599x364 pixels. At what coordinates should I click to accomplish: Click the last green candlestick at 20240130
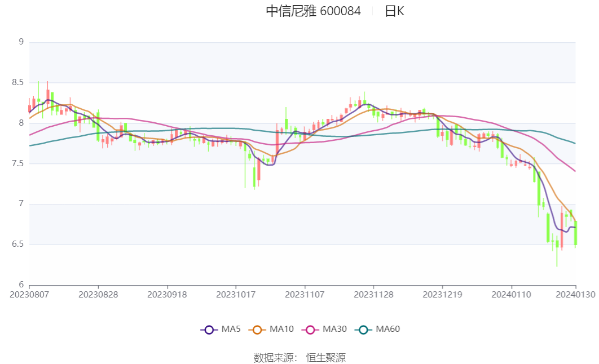(575, 233)
